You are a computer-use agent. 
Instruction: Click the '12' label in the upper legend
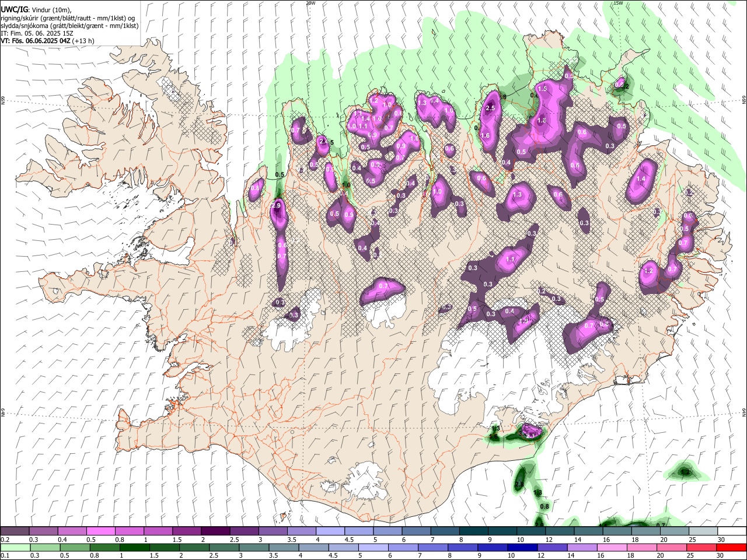coord(549,540)
